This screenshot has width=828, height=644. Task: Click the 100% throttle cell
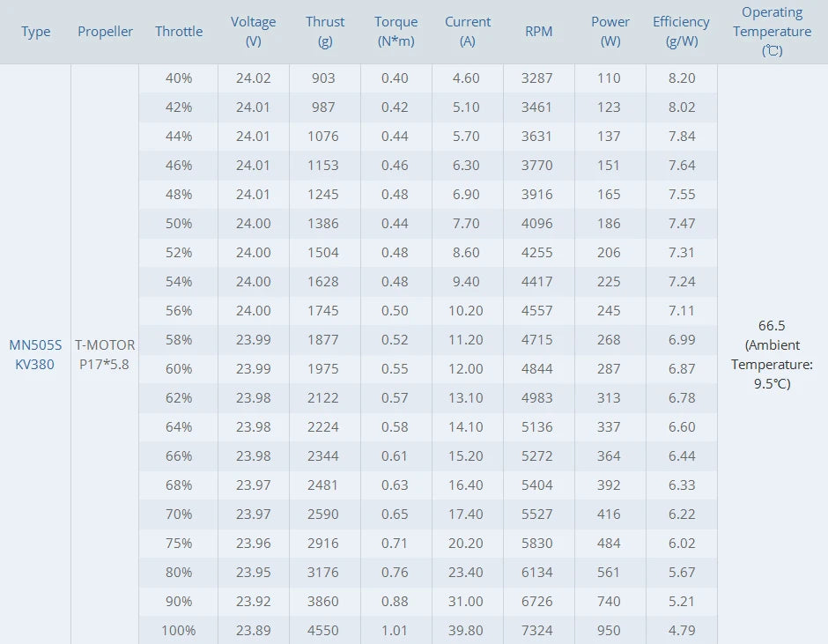pos(179,631)
